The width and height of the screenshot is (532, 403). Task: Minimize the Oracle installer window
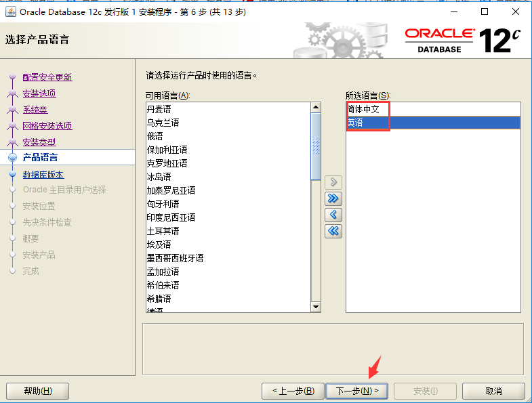coord(454,12)
